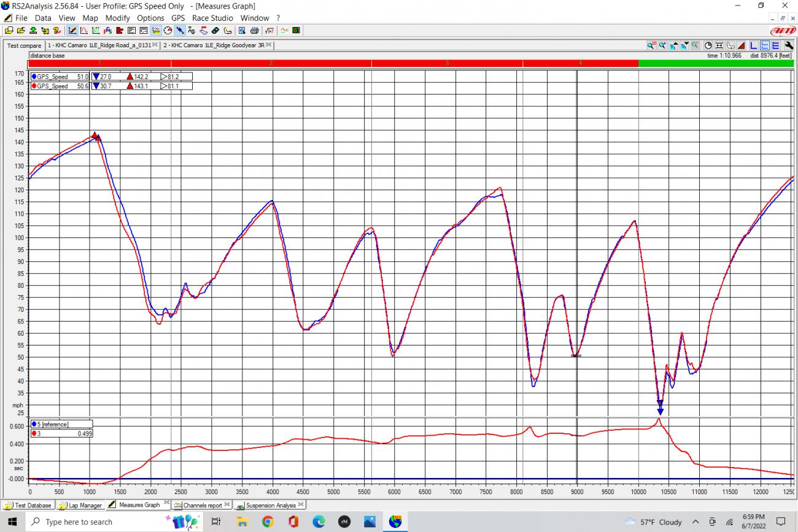Close the Channels report tab
798x532 pixels.
point(227,504)
